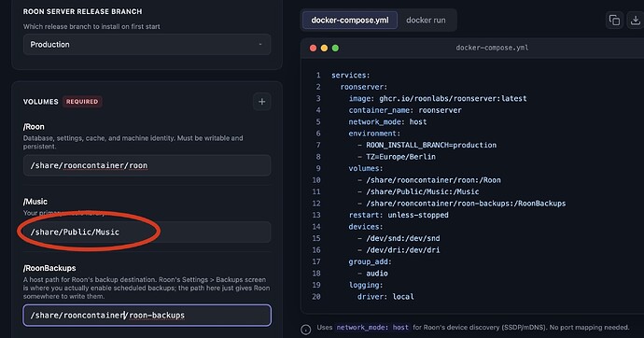Select the roon-backups:/RoonBackups volume line
Viewport: 644px width, 338px height.
[x=461, y=204]
